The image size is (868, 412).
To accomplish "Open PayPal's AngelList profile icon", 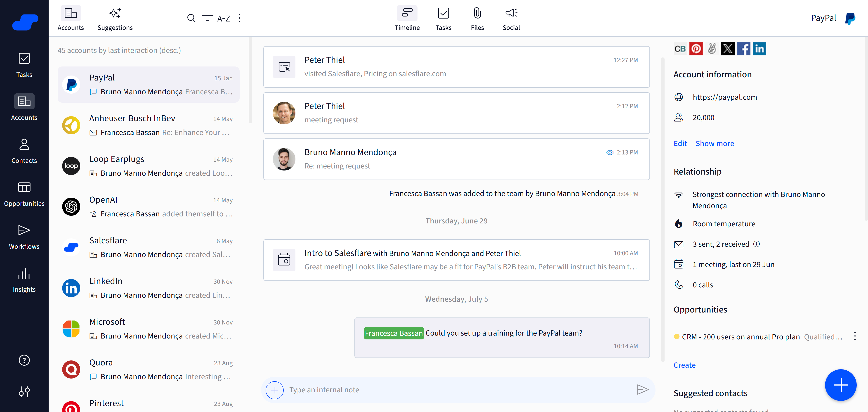I will click(x=712, y=49).
